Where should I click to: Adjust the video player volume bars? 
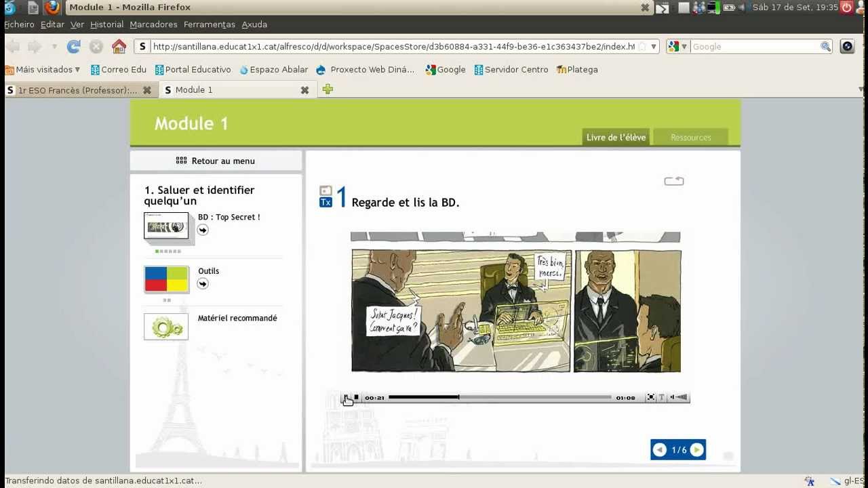pos(679,398)
